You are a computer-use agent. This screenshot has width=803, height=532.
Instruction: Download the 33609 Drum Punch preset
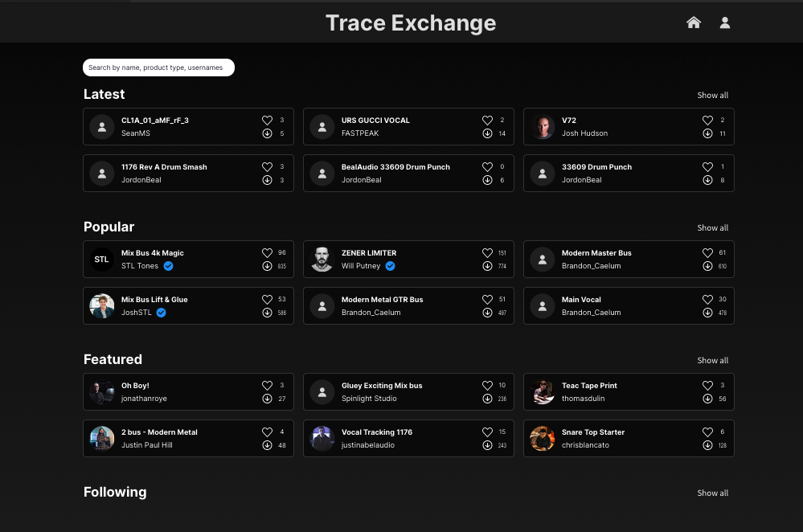[x=707, y=180]
